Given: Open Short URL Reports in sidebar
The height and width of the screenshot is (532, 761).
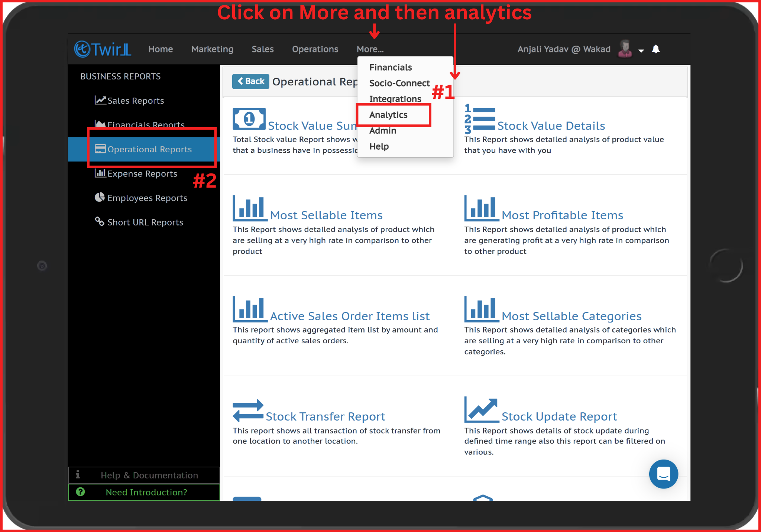Looking at the screenshot, I should tap(145, 223).
